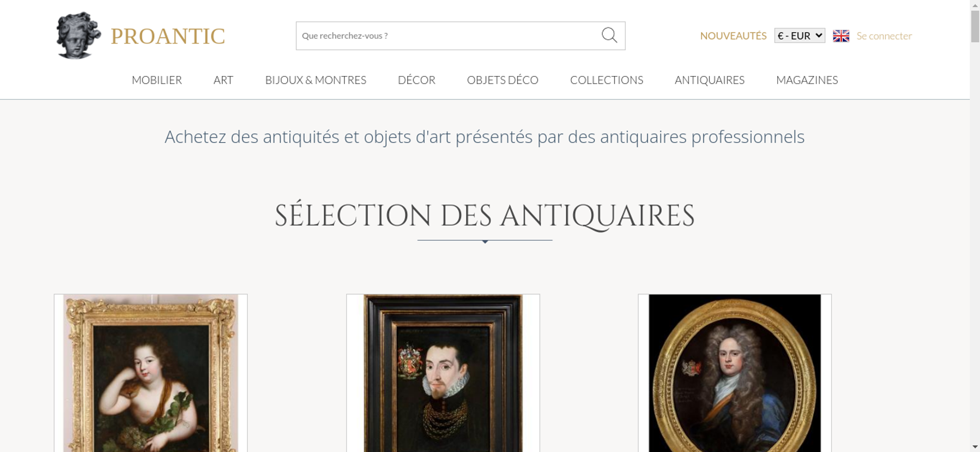
Task: Open the BIJOUX & MONTRES menu
Action: [316, 80]
